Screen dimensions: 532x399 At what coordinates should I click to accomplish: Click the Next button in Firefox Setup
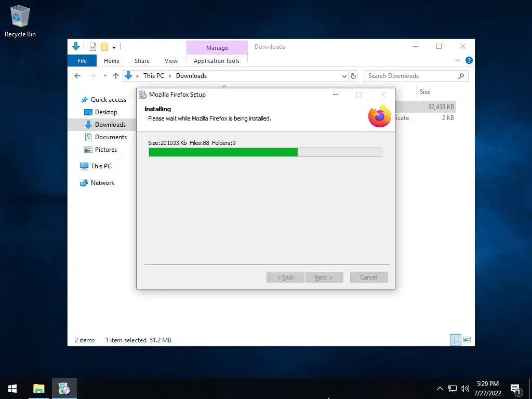(324, 277)
